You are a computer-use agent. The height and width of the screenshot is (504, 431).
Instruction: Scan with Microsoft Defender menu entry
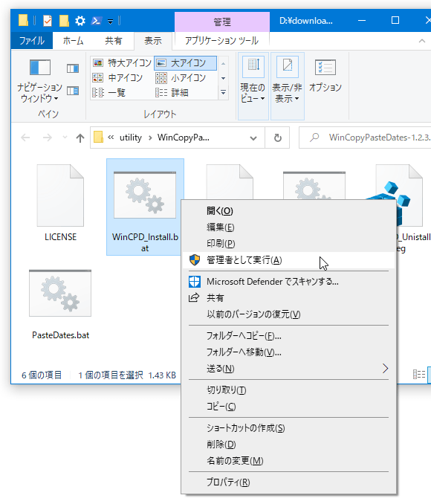[288, 282]
